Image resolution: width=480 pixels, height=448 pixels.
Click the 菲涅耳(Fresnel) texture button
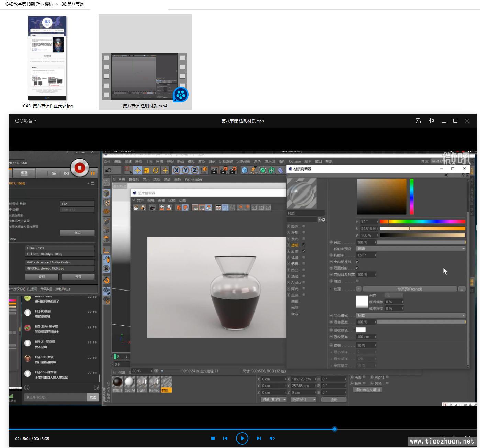point(410,289)
